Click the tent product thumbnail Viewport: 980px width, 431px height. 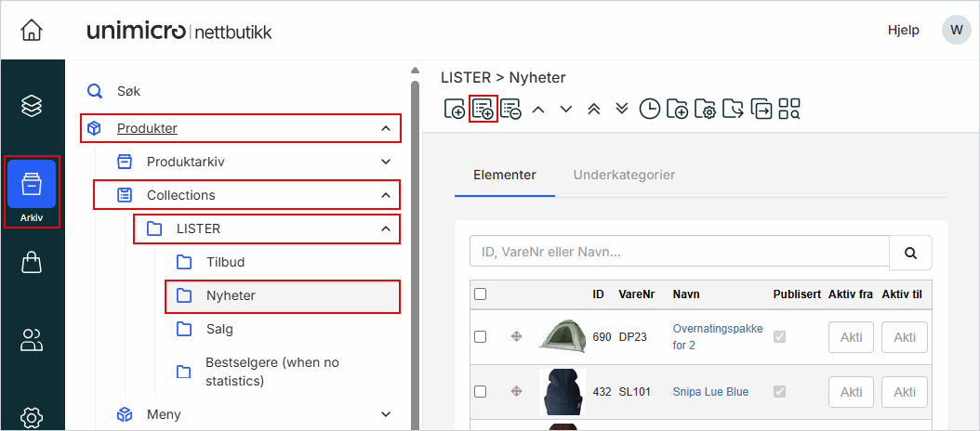pyautogui.click(x=563, y=336)
